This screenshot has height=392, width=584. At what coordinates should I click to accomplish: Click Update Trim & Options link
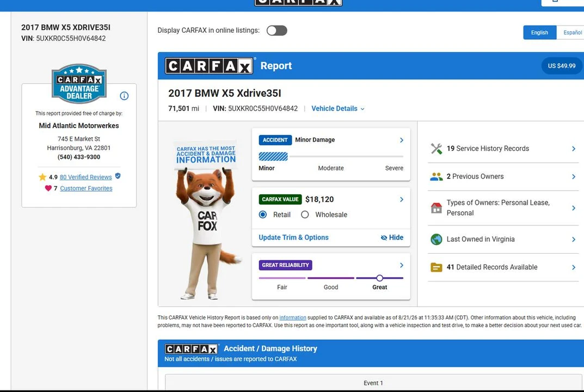click(x=293, y=238)
